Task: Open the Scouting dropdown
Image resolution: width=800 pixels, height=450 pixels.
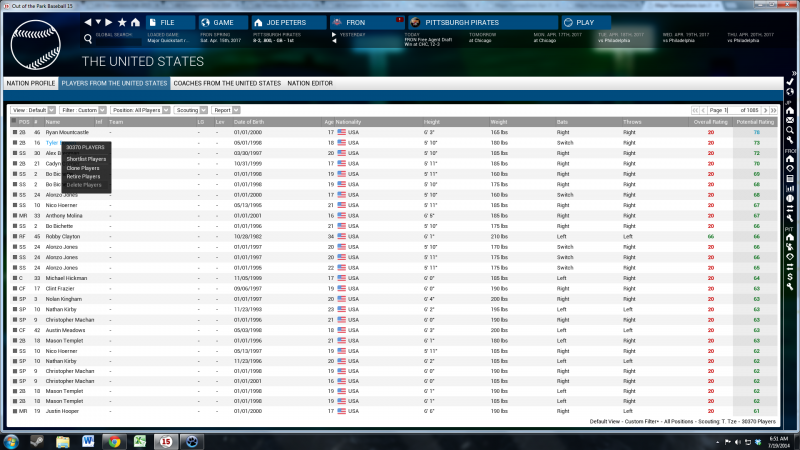Action: point(191,110)
